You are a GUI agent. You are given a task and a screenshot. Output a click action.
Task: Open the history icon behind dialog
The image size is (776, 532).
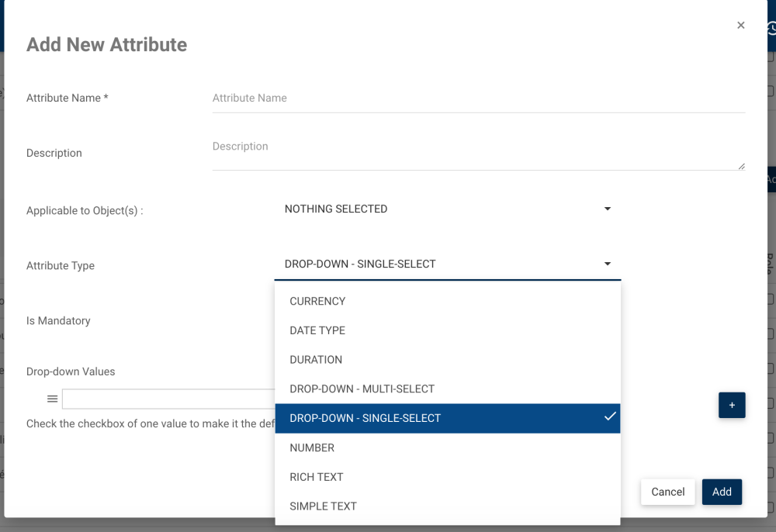coord(771,29)
